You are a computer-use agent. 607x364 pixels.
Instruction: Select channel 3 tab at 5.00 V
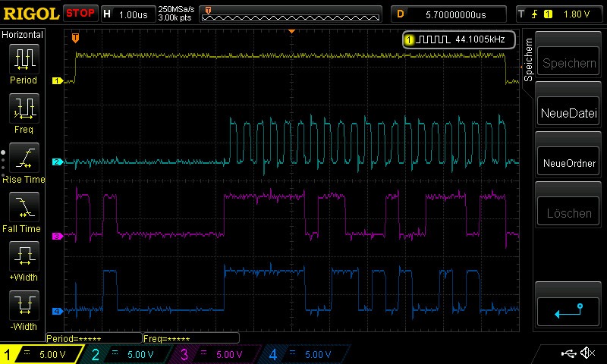click(x=217, y=354)
